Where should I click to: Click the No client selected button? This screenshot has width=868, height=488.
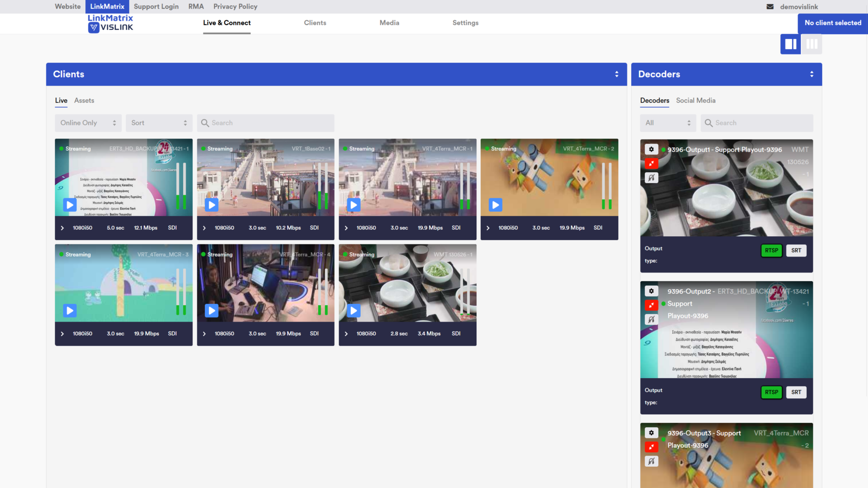click(x=832, y=23)
